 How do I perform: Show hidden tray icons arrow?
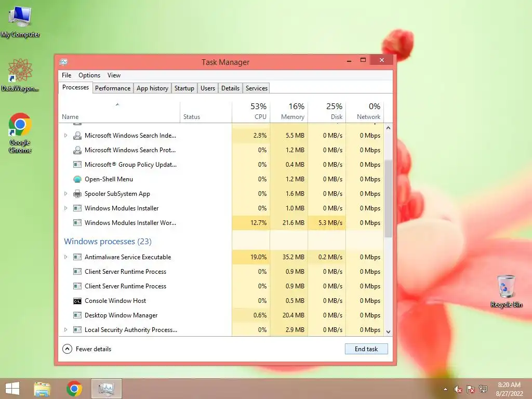[x=445, y=389]
